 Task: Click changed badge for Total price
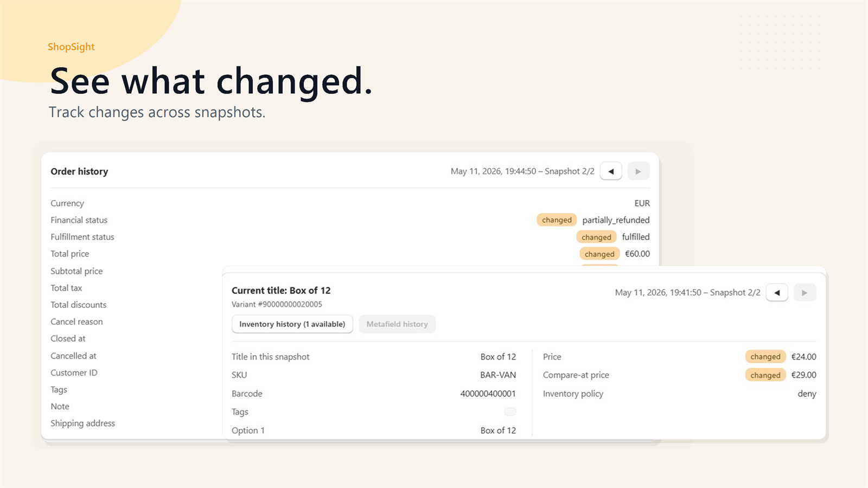[x=599, y=254]
